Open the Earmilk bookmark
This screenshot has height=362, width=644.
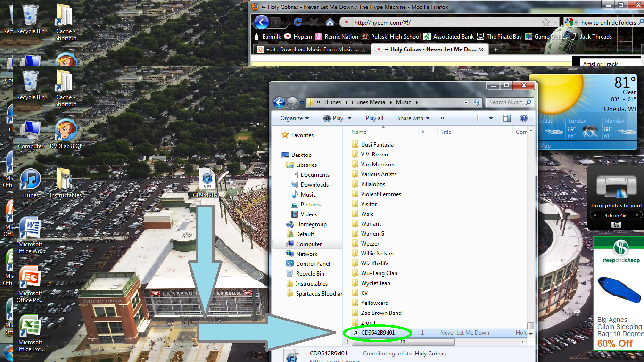pyautogui.click(x=268, y=36)
